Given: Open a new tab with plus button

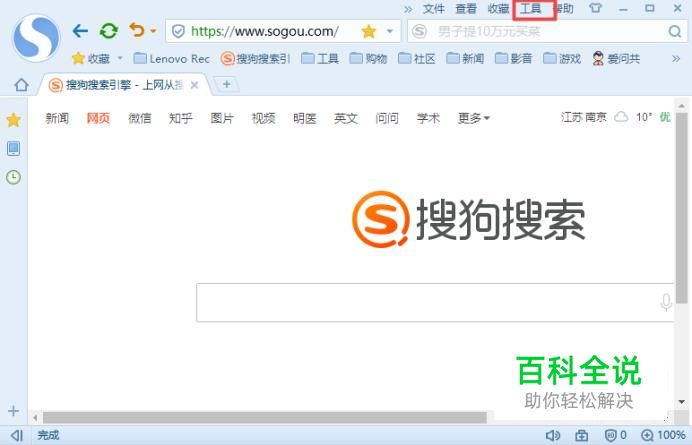Looking at the screenshot, I should point(226,84).
